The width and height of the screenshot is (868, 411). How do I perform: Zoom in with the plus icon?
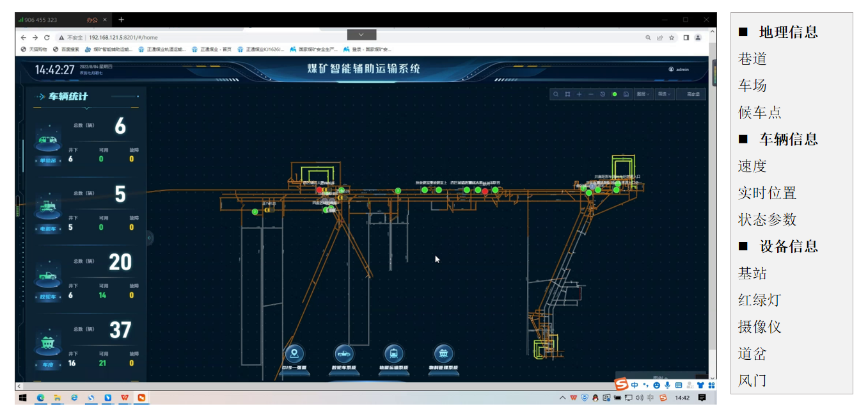579,94
